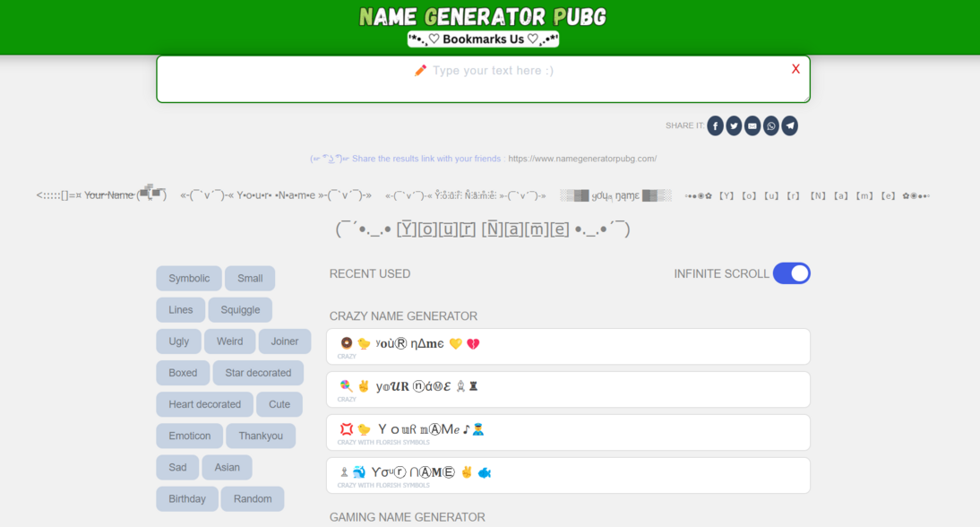Select the Star decorated category chip

coord(258,372)
